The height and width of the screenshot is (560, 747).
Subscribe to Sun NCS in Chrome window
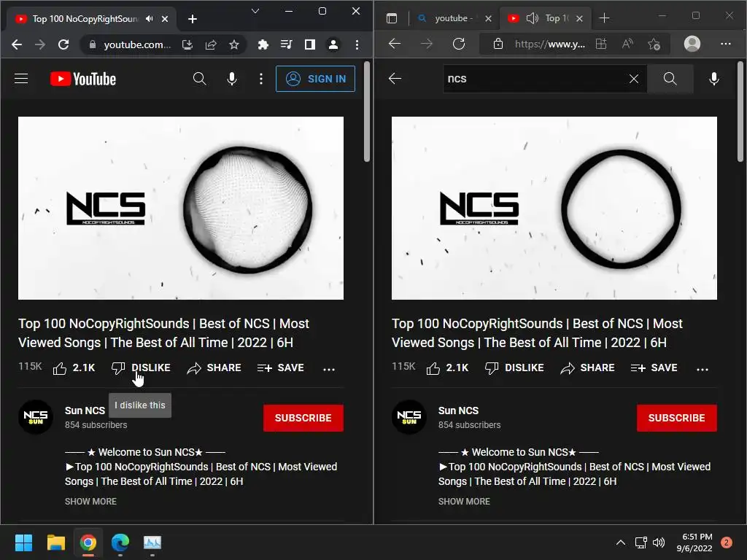tap(303, 418)
